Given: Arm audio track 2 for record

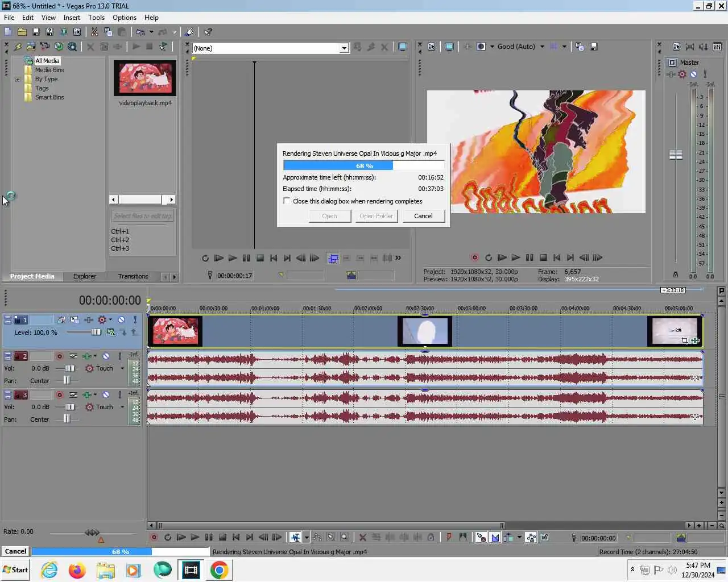Looking at the screenshot, I should pos(59,356).
